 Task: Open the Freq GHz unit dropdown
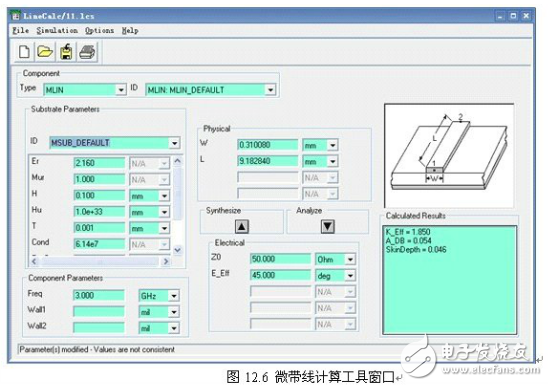(x=174, y=296)
